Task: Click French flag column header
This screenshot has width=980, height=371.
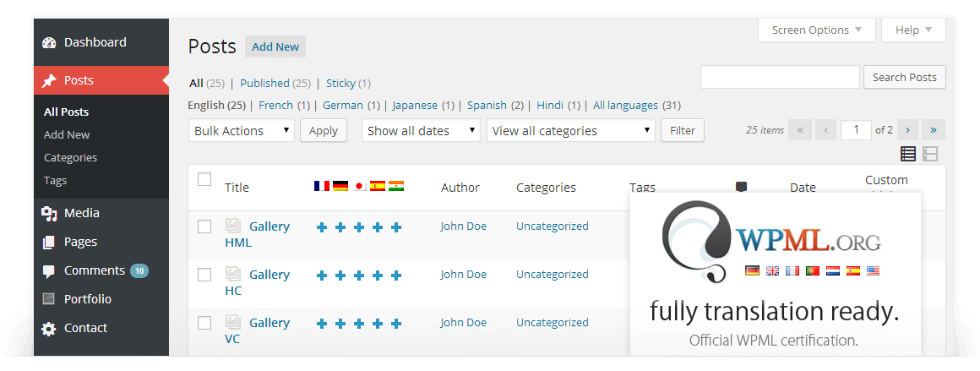Action: click(321, 186)
